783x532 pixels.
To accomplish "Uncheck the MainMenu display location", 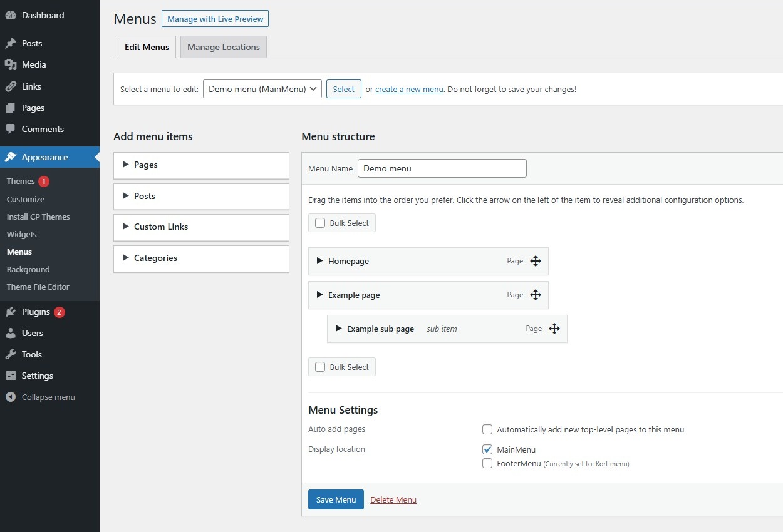I will pyautogui.click(x=487, y=449).
